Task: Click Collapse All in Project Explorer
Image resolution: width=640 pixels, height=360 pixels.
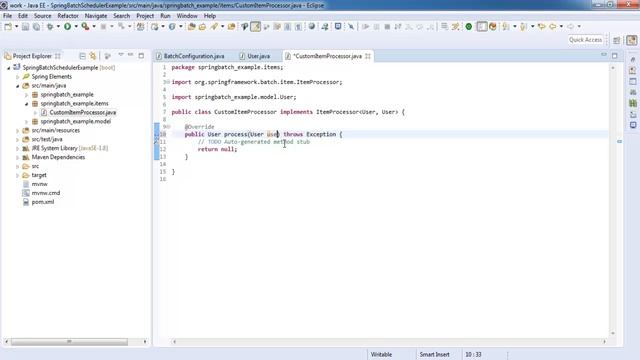Action: [82, 56]
